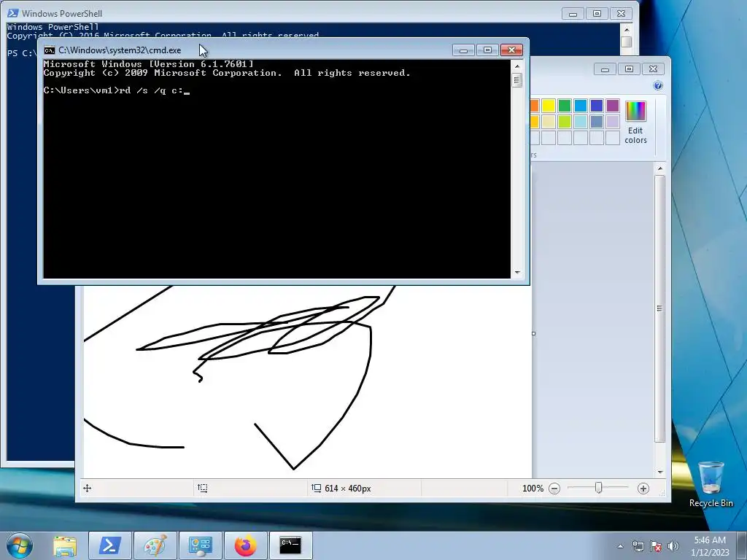The image size is (747, 560).
Task: Select the Recycle Bin desktop icon
Action: coord(711,484)
